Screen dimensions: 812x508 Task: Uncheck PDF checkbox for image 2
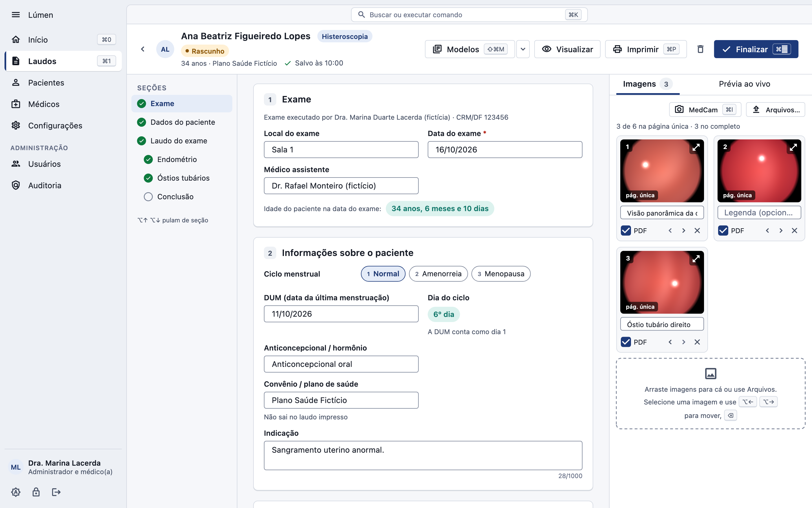(723, 231)
